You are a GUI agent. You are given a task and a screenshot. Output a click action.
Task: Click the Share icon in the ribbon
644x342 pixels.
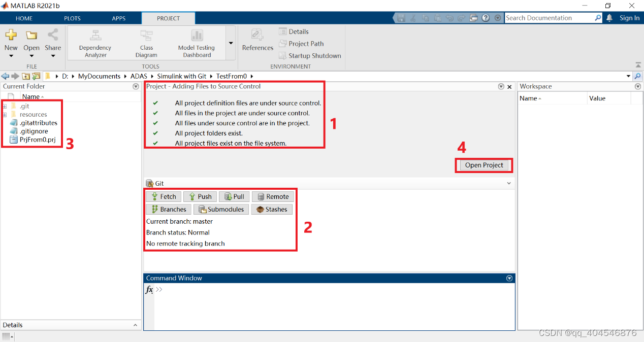[52, 35]
